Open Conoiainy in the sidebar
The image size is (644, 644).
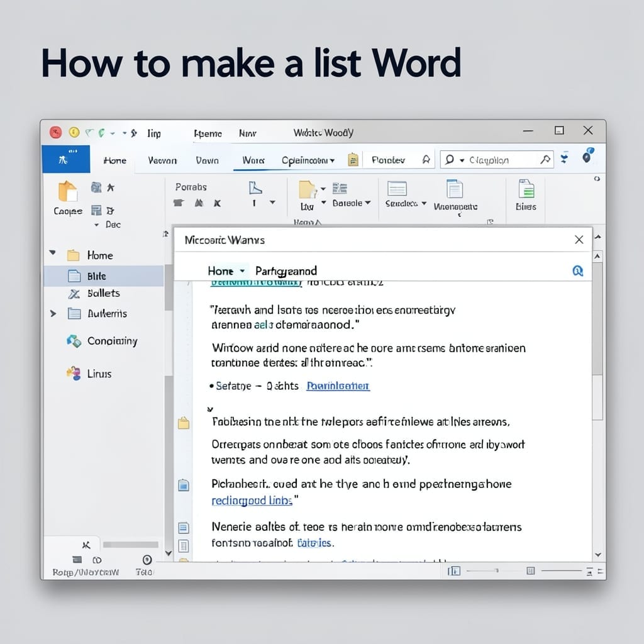click(112, 341)
